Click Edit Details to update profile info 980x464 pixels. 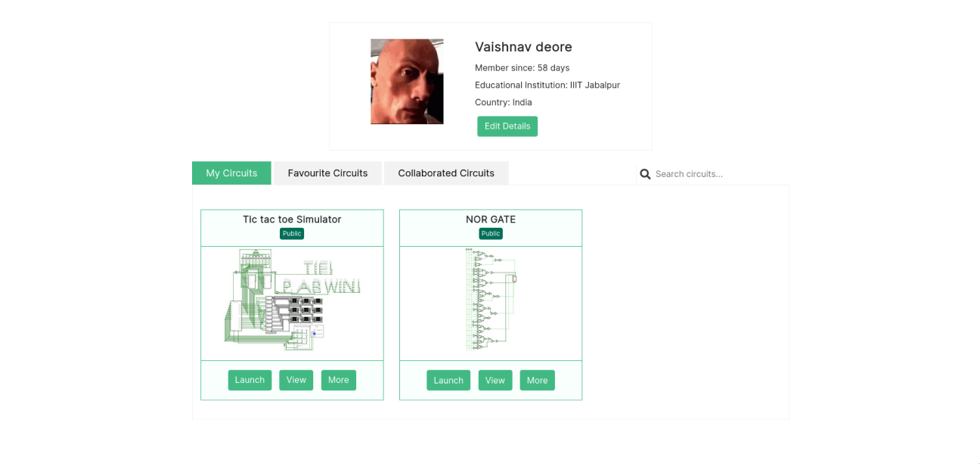[507, 126]
